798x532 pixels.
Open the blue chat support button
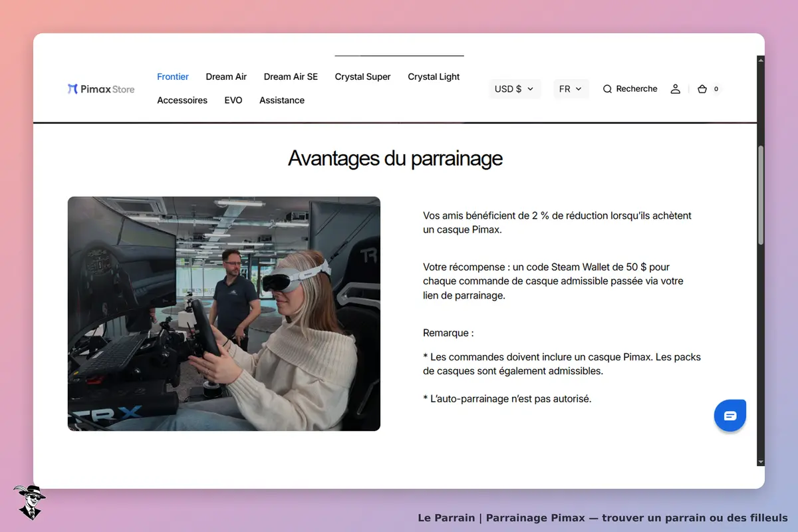point(730,416)
